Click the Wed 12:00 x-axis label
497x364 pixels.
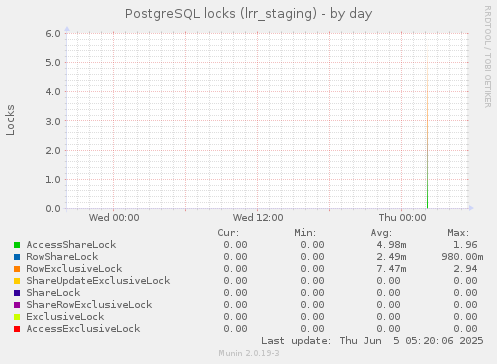[258, 218]
